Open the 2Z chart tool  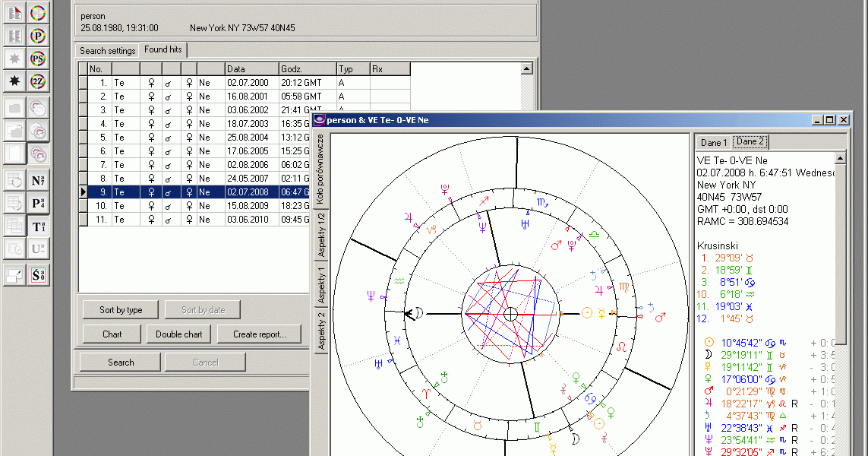pos(36,81)
